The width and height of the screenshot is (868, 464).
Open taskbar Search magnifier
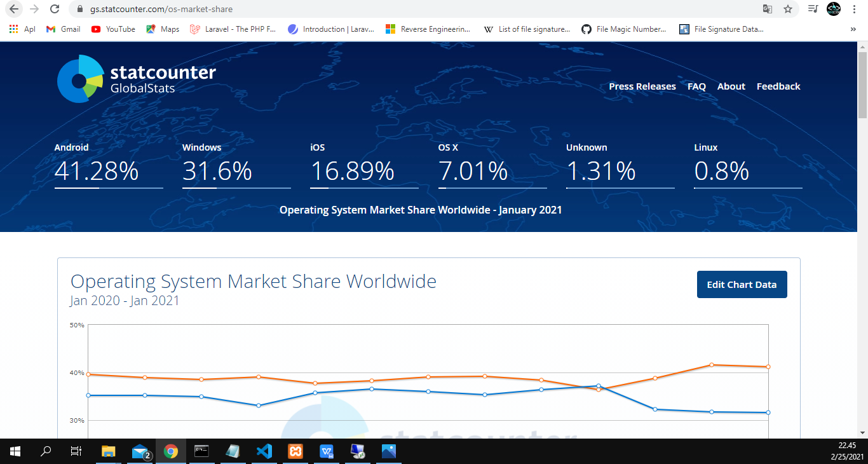[46, 451]
